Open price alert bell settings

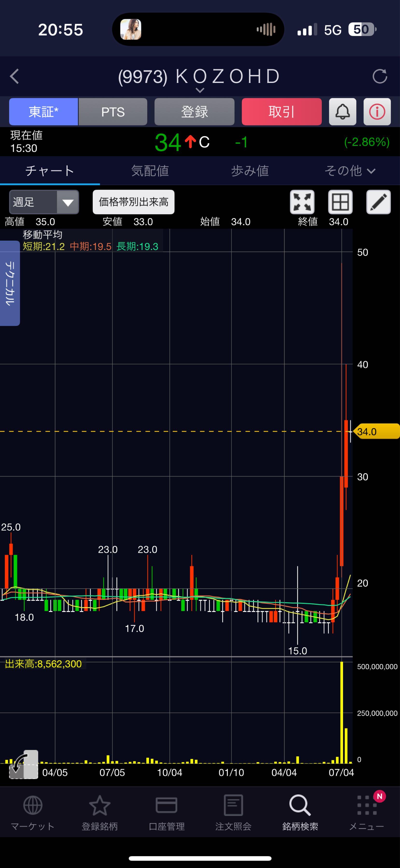[342, 112]
